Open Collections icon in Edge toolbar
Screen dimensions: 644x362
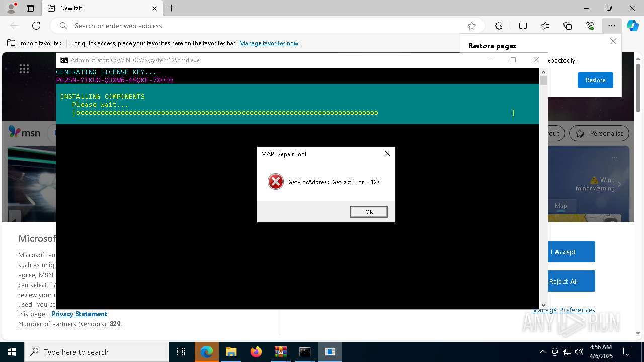[568, 26]
